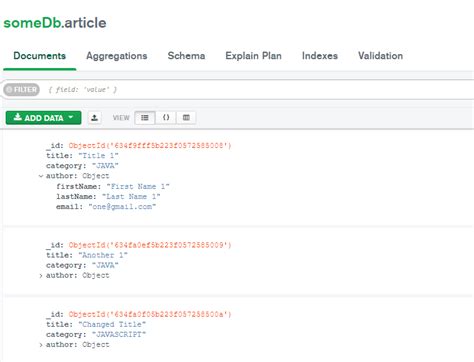474x362 pixels.
Task: Click the JAVASCRIPT category value
Action: click(119, 334)
